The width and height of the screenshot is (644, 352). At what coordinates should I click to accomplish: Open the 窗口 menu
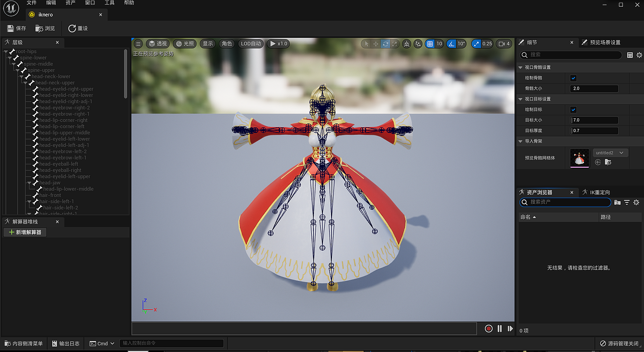pos(90,3)
